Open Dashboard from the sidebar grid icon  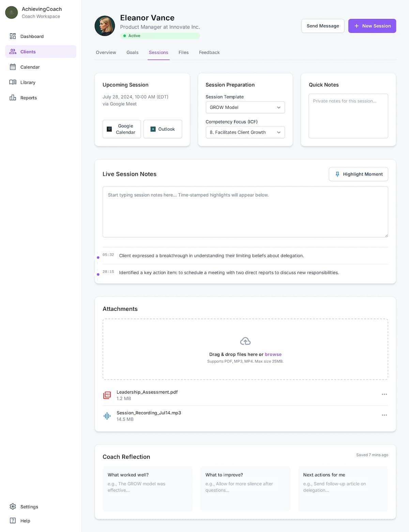click(13, 36)
